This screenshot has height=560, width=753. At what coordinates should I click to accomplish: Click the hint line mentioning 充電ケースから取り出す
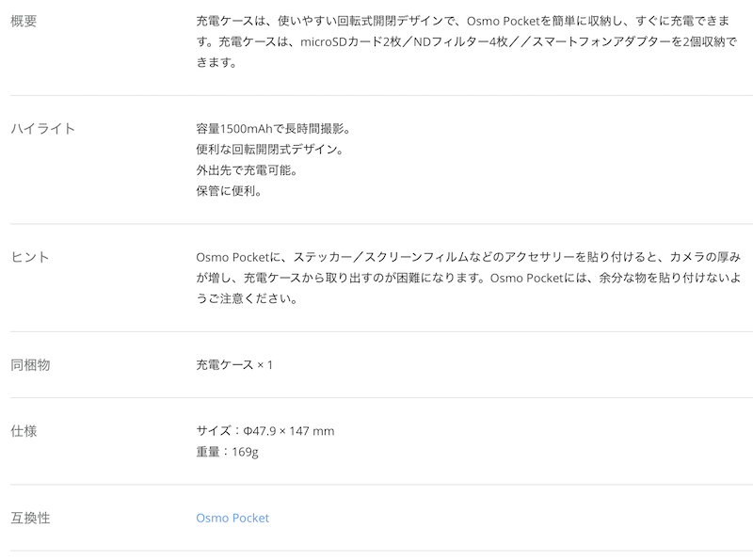468,278
